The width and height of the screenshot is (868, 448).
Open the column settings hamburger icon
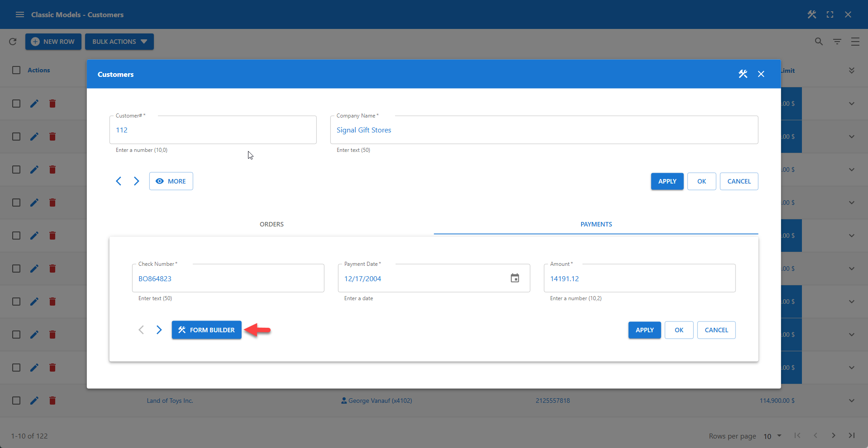point(855,41)
